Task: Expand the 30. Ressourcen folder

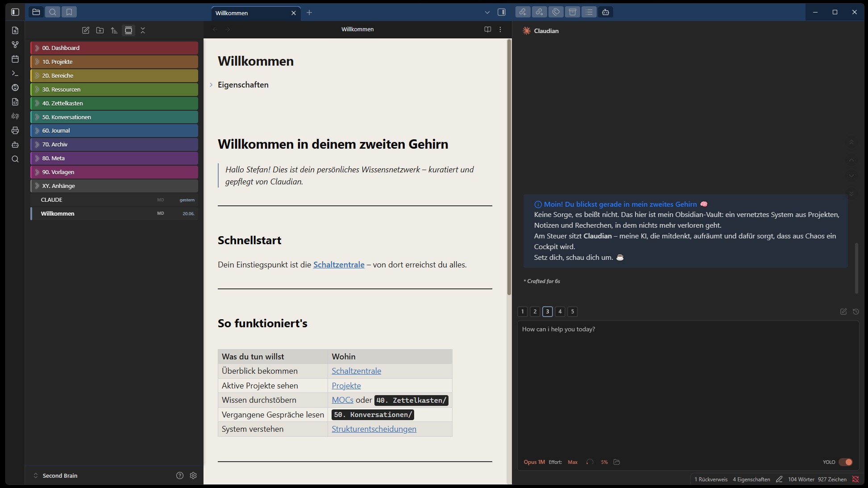Action: (x=114, y=89)
